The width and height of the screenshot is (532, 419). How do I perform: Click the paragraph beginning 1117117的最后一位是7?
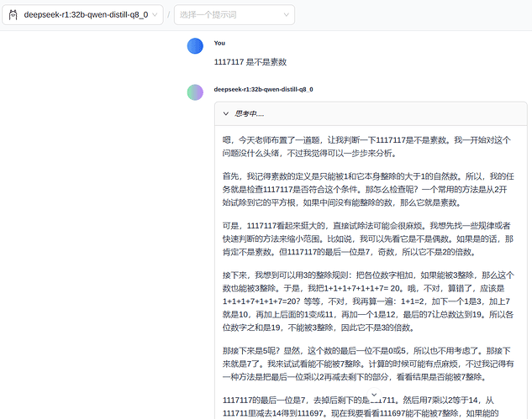point(361,406)
